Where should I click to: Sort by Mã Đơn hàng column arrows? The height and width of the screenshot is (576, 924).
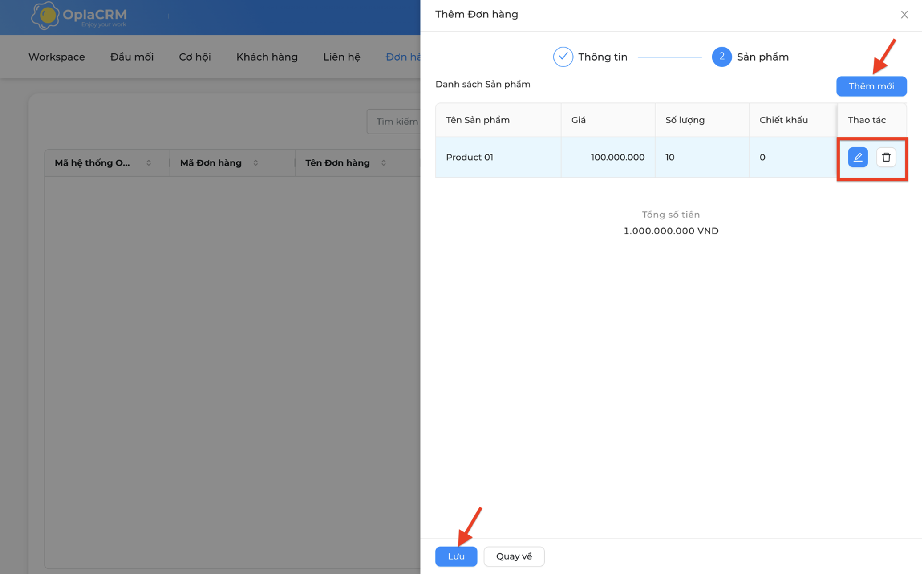(256, 163)
